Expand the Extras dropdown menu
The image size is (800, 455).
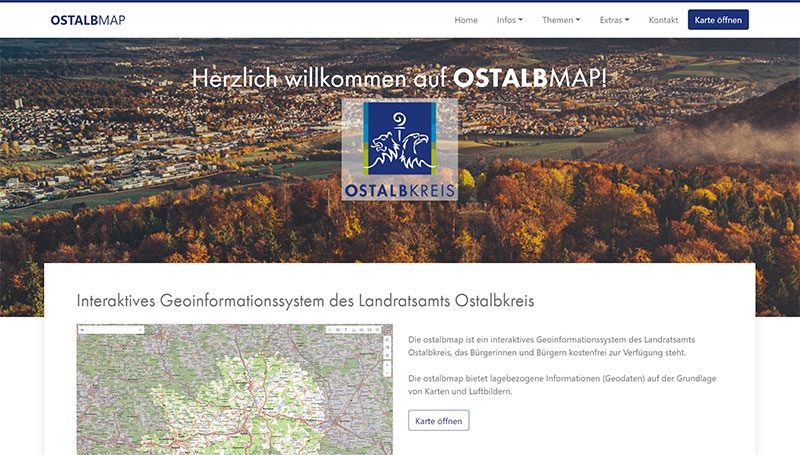click(x=614, y=20)
